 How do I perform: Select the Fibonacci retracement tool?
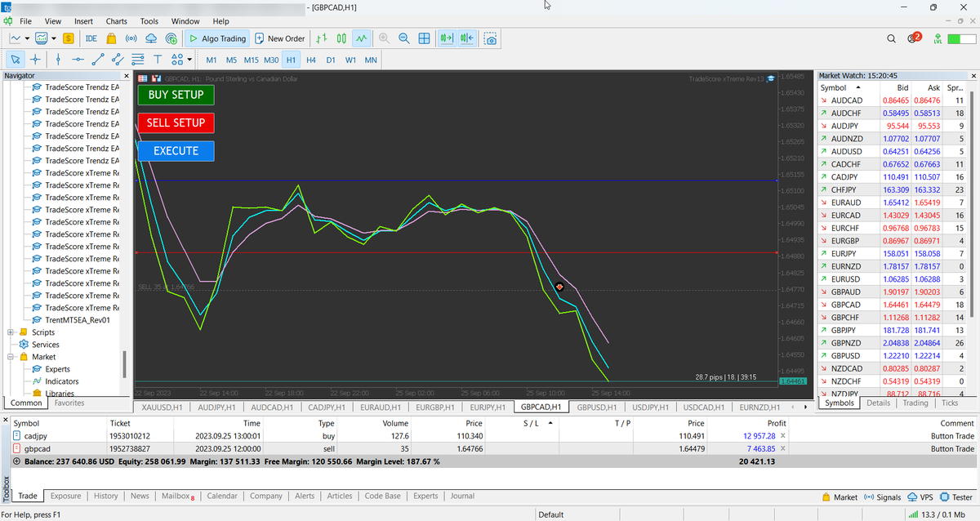[x=138, y=59]
